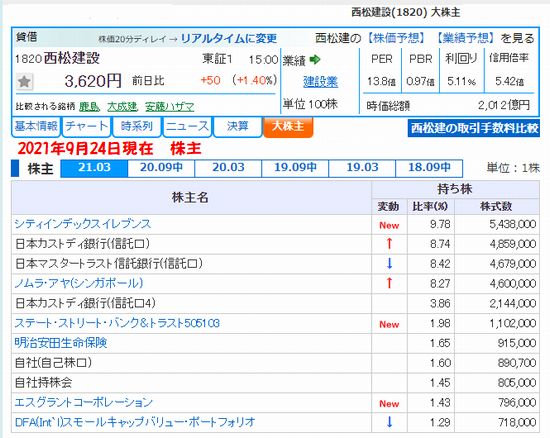Click the 3,620円 stock price
550x438 pixels.
click(93, 81)
